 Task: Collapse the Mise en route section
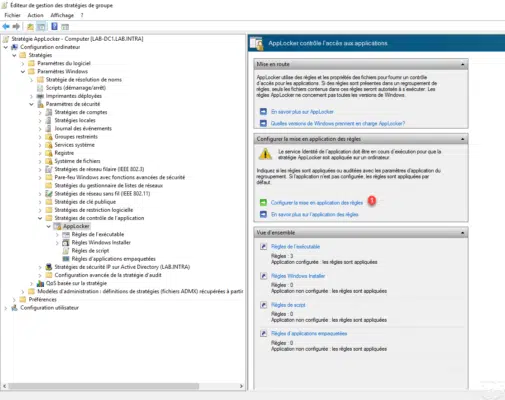(463, 64)
